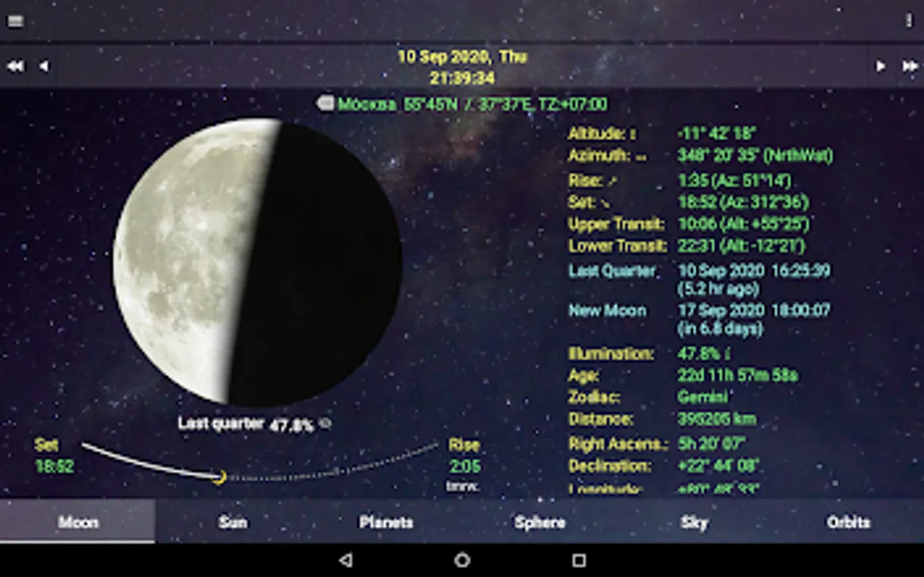Open the navigation menu via hamburger icon
The image size is (924, 577).
point(14,21)
